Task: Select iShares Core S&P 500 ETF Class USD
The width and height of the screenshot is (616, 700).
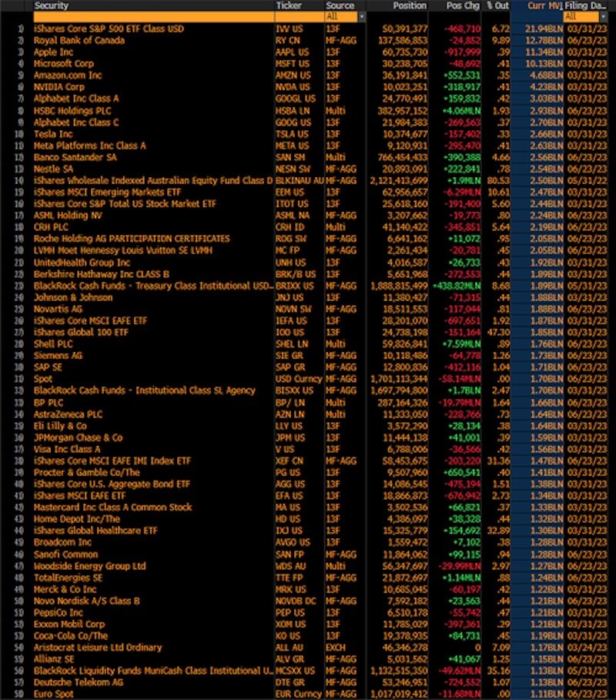Action: point(109,28)
